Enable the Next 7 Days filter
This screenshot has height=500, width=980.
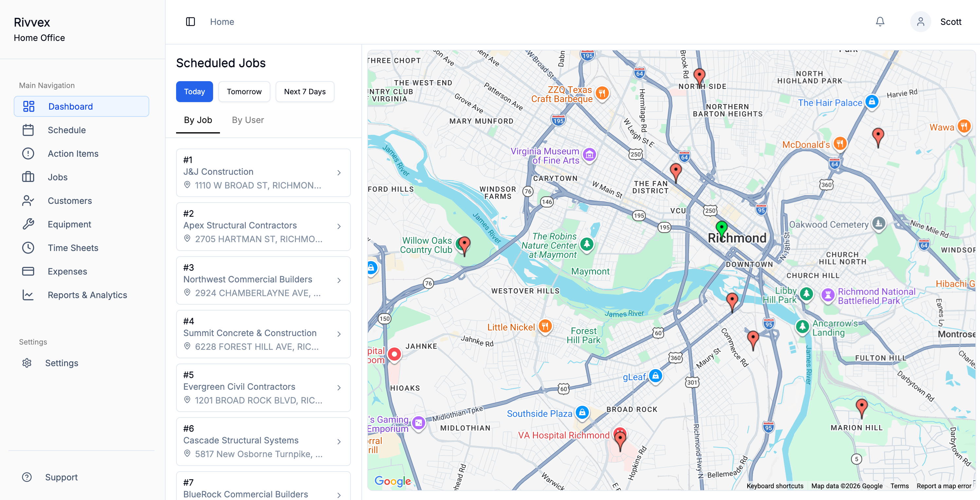304,91
